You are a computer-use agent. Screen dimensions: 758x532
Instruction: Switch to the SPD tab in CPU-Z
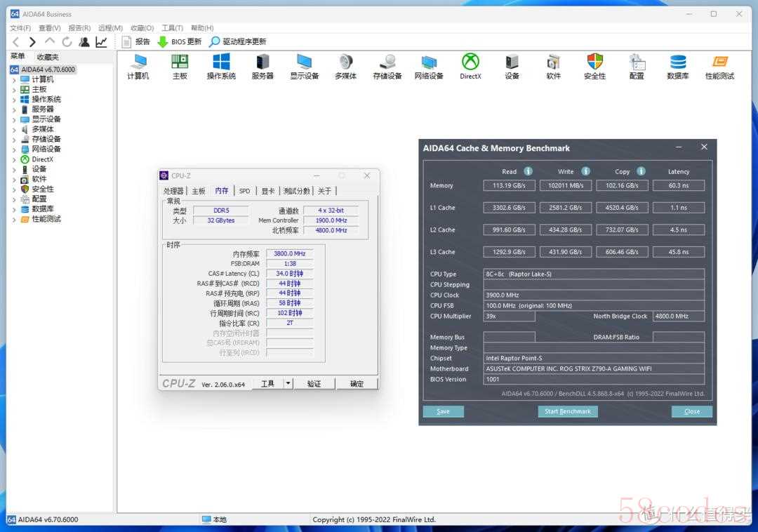(245, 191)
